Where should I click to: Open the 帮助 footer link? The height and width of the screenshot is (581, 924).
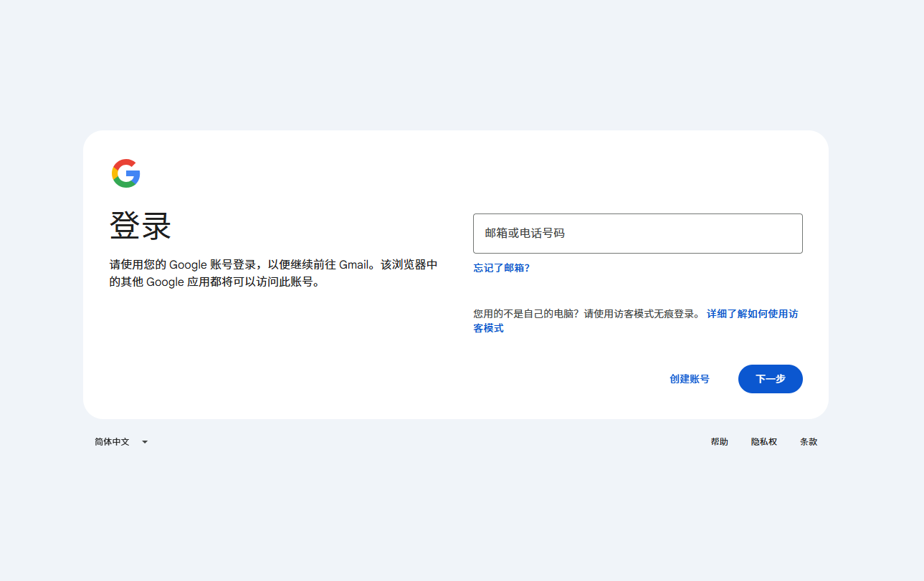pyautogui.click(x=719, y=442)
